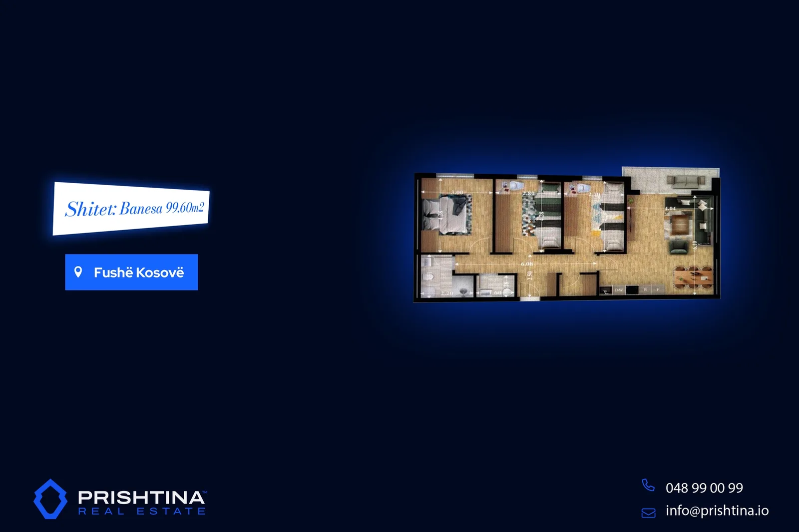Click the Fushë Kosovë location button
The image size is (799, 532).
point(131,272)
